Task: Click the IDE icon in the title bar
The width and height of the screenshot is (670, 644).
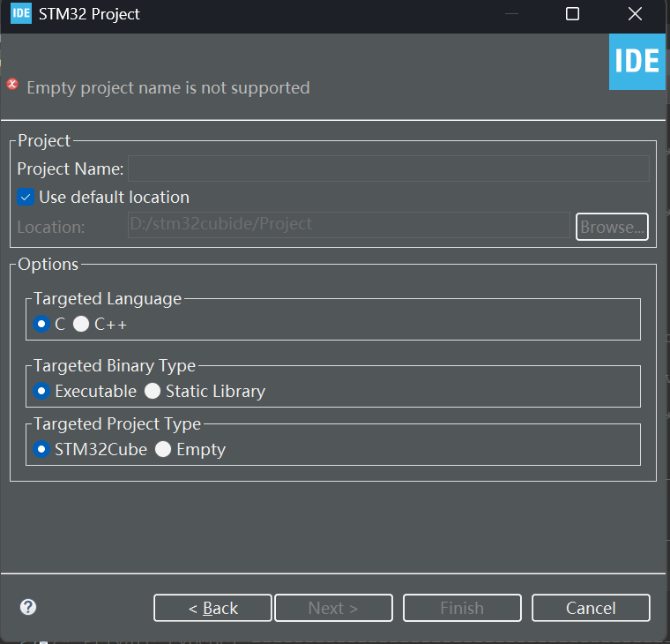Action: click(21, 14)
